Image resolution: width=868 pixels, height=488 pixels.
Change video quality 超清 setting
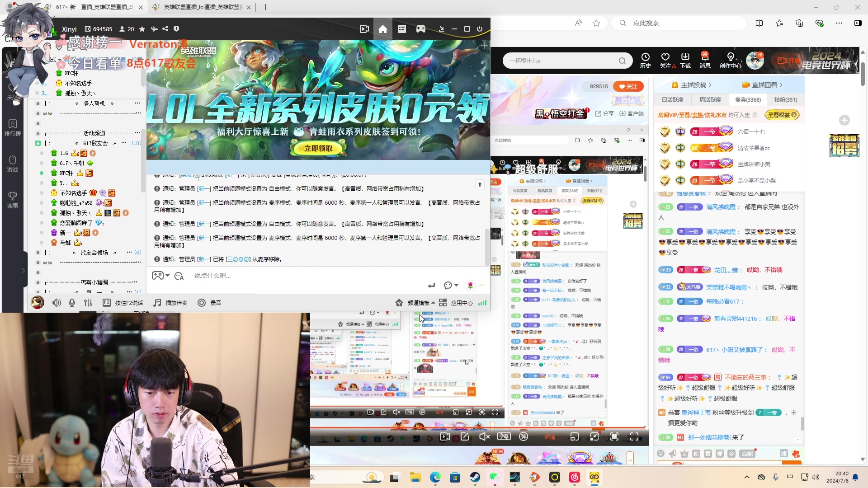(x=550, y=437)
